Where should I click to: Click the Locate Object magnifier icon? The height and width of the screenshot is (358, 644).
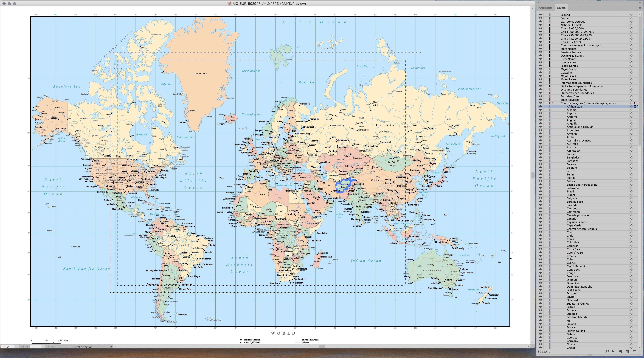(x=607, y=351)
